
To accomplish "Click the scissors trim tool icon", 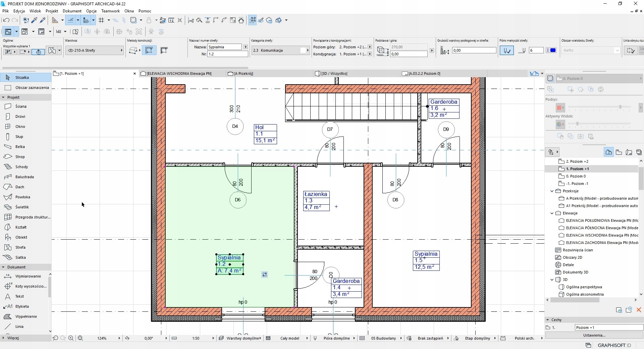I will point(191,20).
